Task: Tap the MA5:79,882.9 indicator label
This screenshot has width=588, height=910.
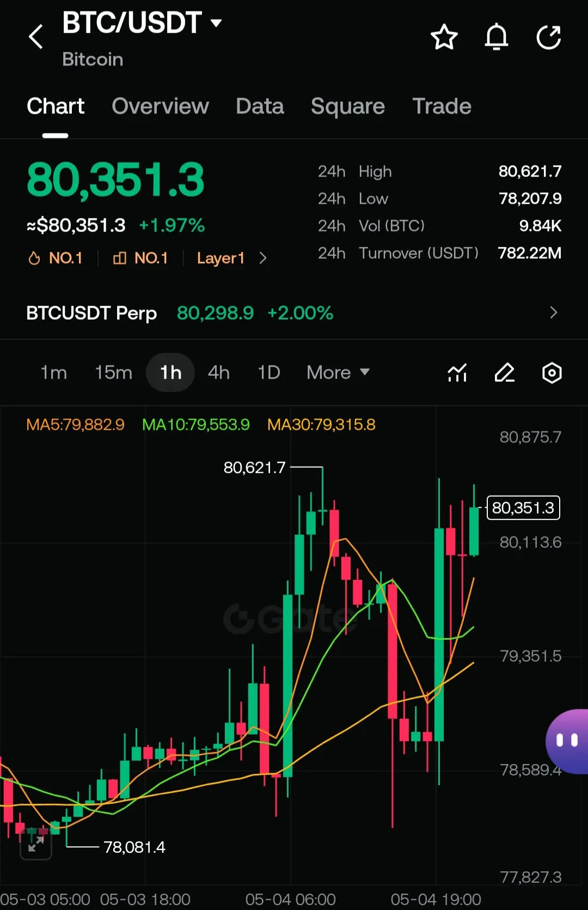Action: pyautogui.click(x=75, y=425)
